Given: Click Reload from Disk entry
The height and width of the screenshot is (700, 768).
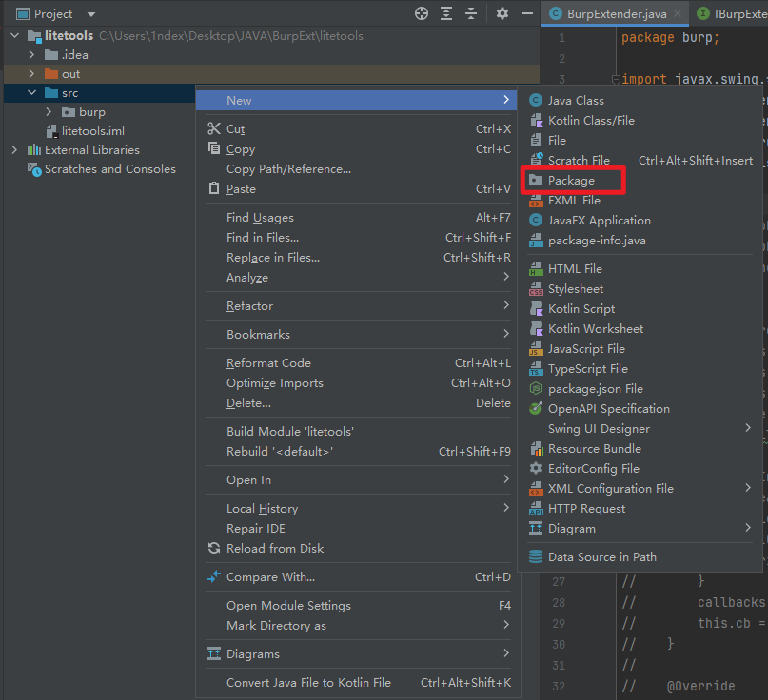Looking at the screenshot, I should [359, 549].
